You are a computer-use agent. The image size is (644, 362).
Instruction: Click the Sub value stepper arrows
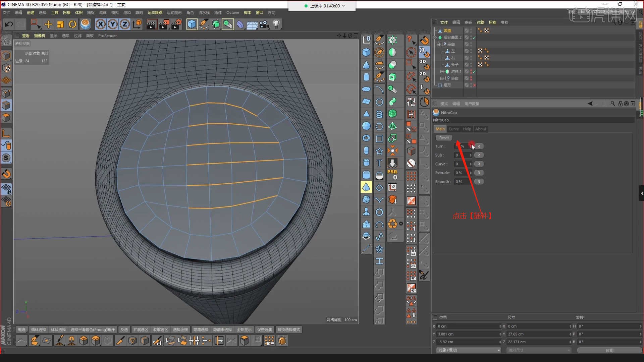click(x=471, y=155)
